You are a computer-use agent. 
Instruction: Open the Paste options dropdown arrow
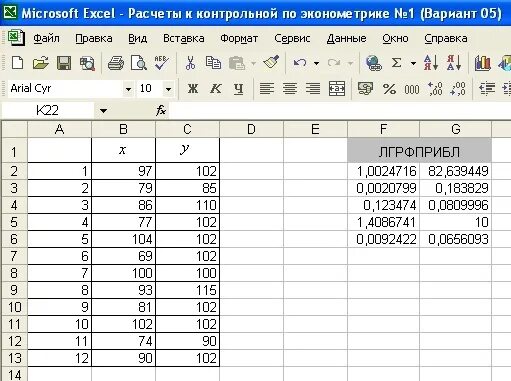pos(253,63)
